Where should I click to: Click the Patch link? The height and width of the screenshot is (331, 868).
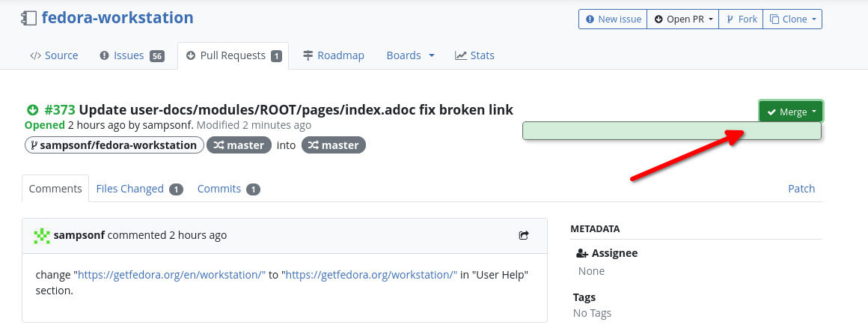tap(801, 189)
